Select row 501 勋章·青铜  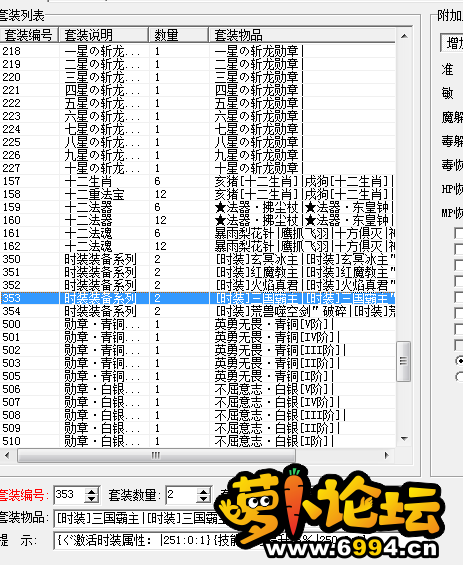[x=197, y=337]
